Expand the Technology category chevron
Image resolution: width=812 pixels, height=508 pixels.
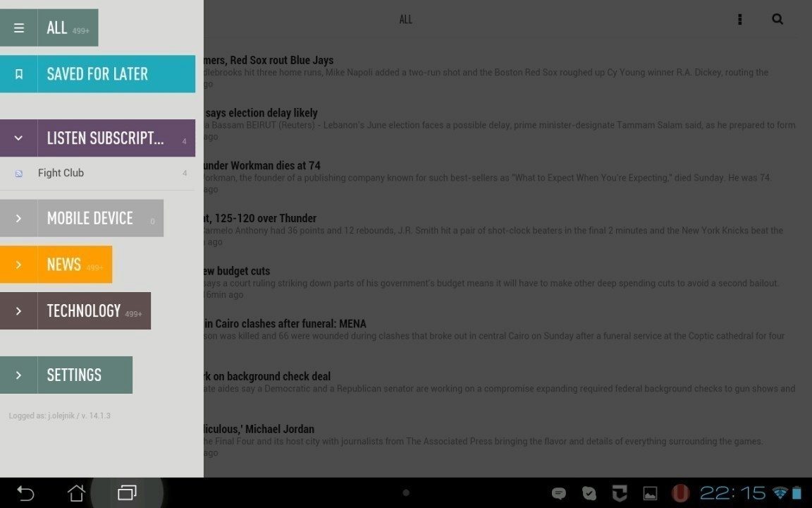point(18,310)
